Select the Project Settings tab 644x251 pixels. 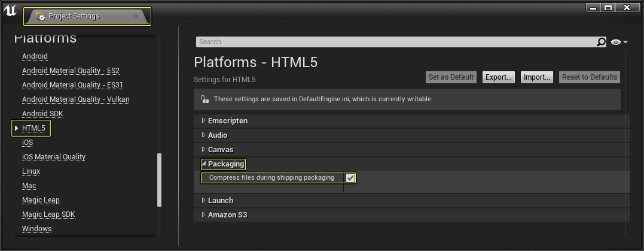[87, 16]
